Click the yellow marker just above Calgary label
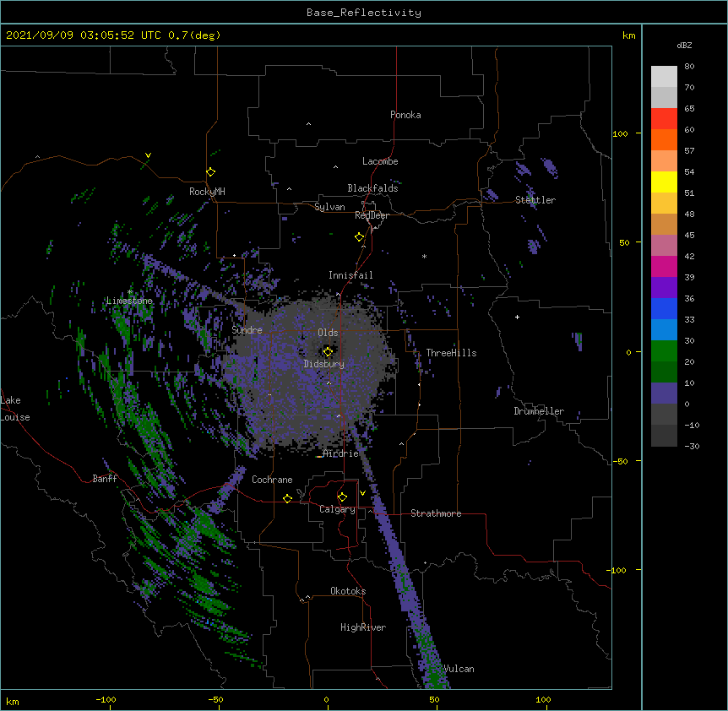The width and height of the screenshot is (728, 711). 342,497
